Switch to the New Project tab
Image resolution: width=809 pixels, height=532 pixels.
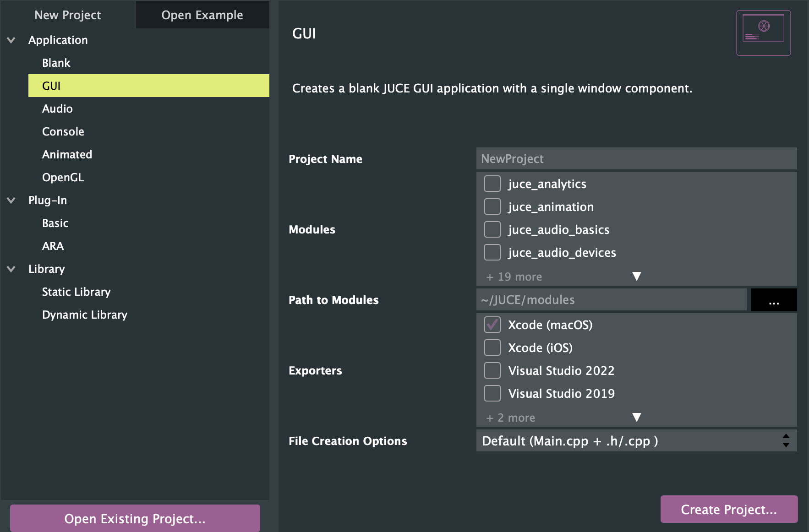[x=68, y=15]
